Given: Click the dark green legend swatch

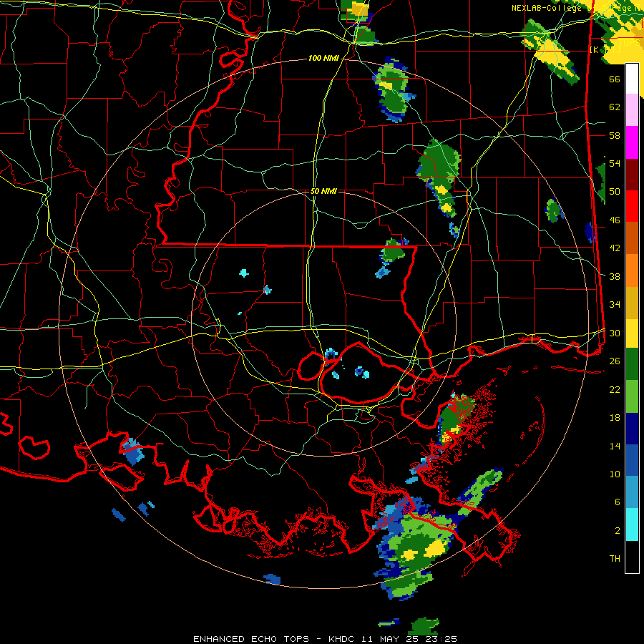Looking at the screenshot, I should [x=632, y=364].
